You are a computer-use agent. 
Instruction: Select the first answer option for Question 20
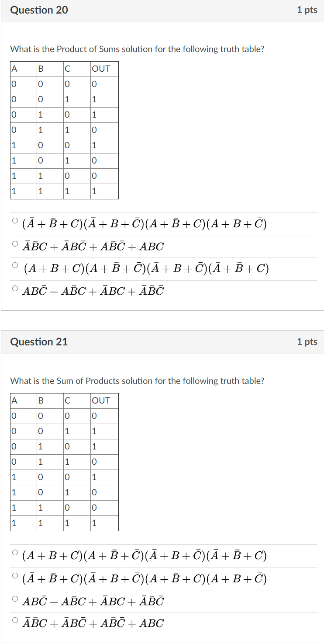pos(16,221)
